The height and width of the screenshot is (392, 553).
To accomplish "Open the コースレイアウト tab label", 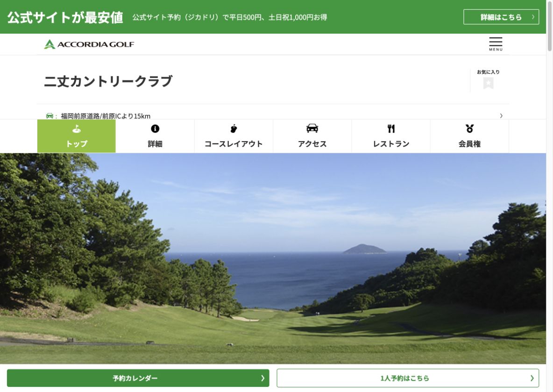I will (234, 144).
